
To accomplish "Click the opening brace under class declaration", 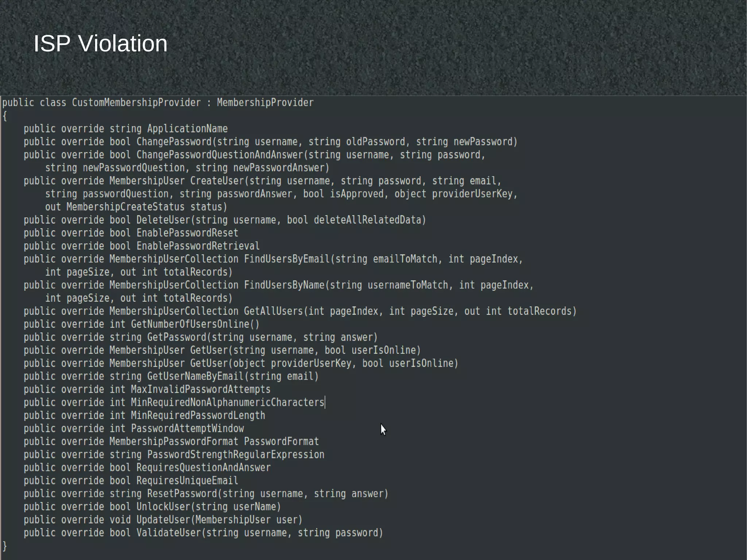I will 5,116.
